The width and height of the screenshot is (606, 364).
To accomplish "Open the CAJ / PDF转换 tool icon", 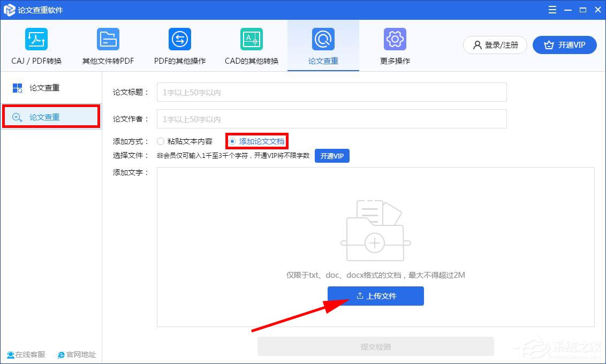I will click(36, 39).
